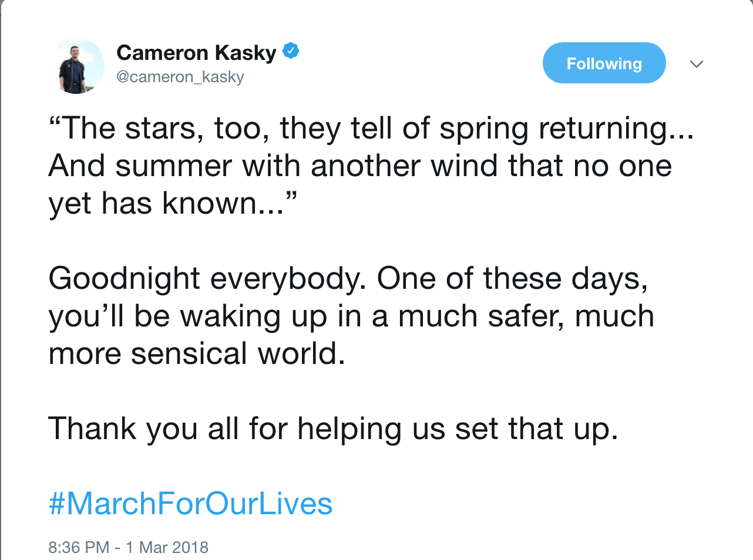Screen dimensions: 753x560
Task: Click the line "you'll be waking up"
Action: (x=351, y=316)
